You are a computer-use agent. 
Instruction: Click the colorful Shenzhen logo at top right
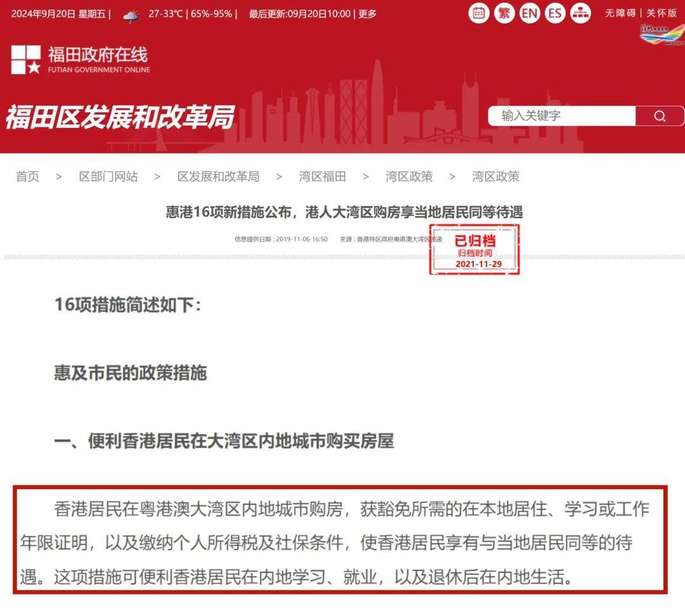click(662, 35)
